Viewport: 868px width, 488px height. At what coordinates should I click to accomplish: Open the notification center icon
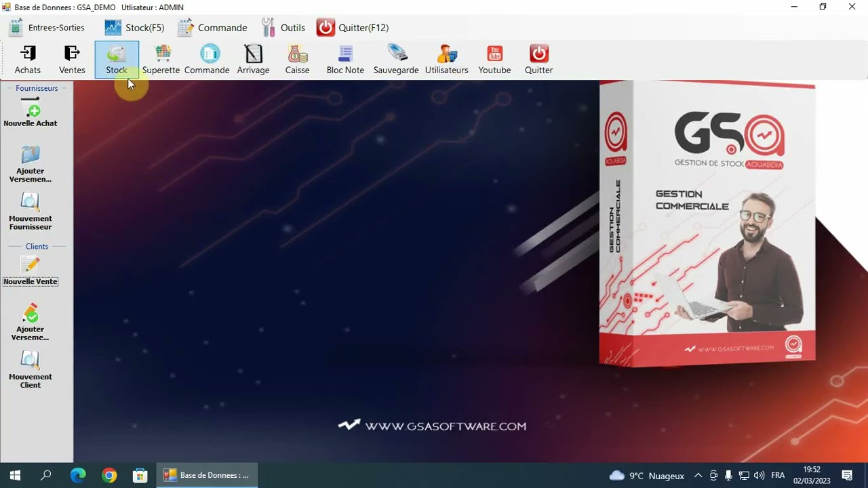tap(847, 475)
